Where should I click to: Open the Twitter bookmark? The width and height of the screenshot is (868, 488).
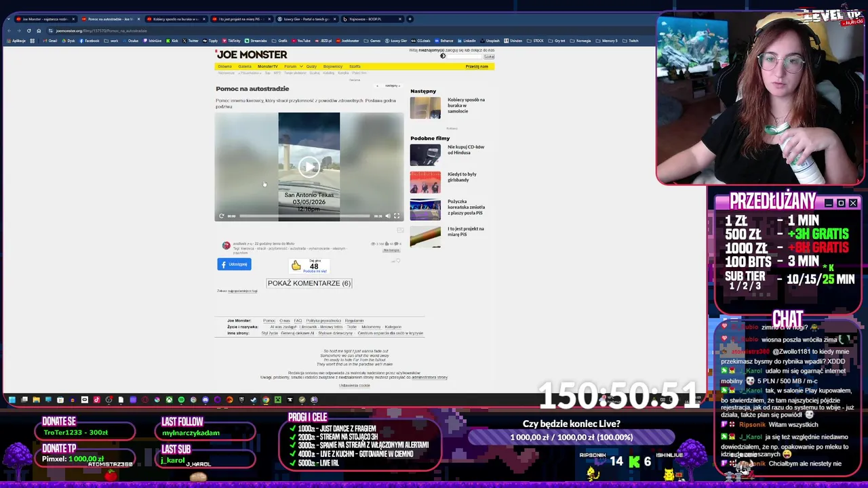(x=191, y=41)
